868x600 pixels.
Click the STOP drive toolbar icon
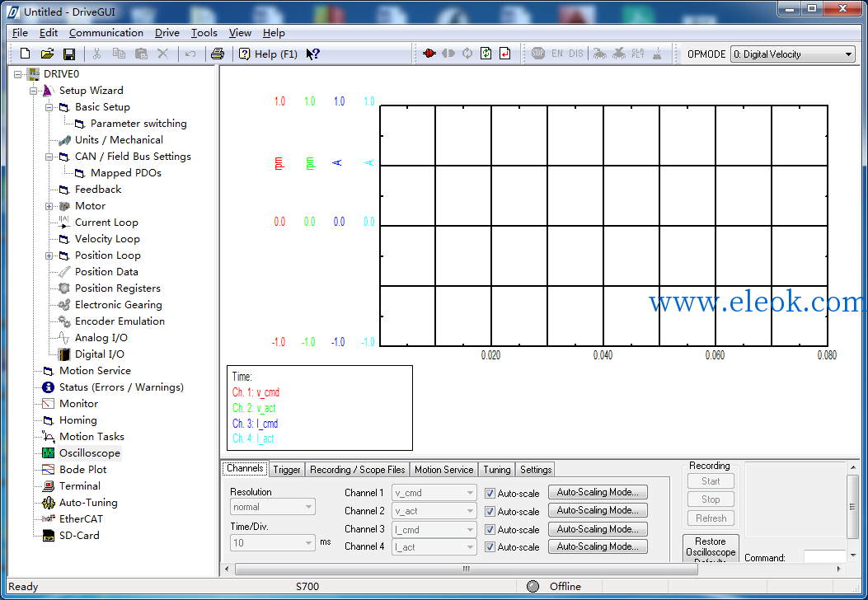click(x=538, y=54)
